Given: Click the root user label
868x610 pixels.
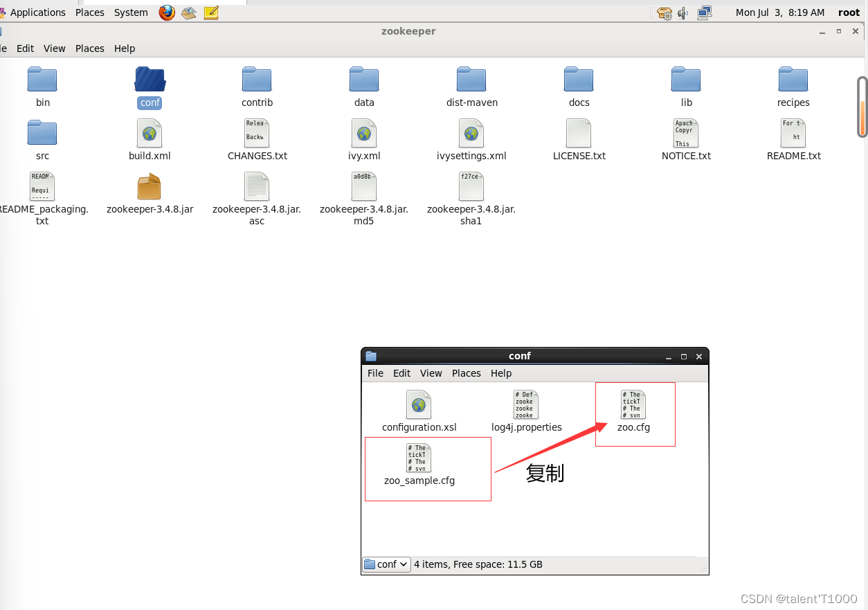Looking at the screenshot, I should click(849, 12).
